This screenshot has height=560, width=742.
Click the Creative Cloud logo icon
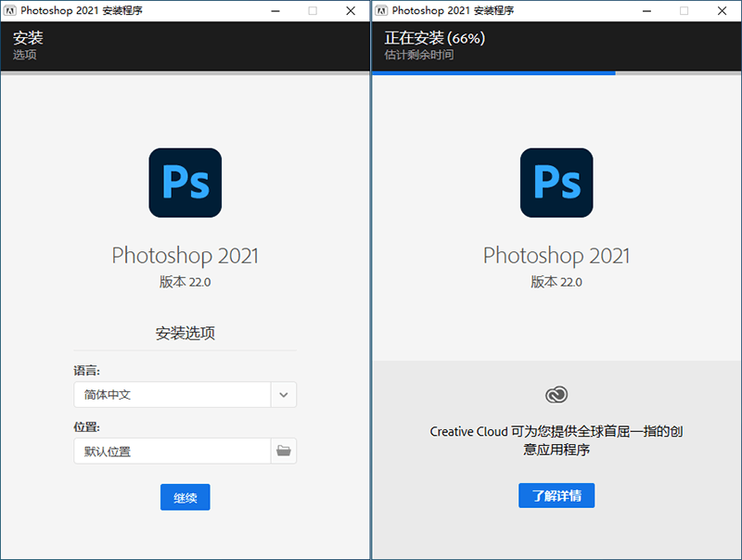(556, 394)
